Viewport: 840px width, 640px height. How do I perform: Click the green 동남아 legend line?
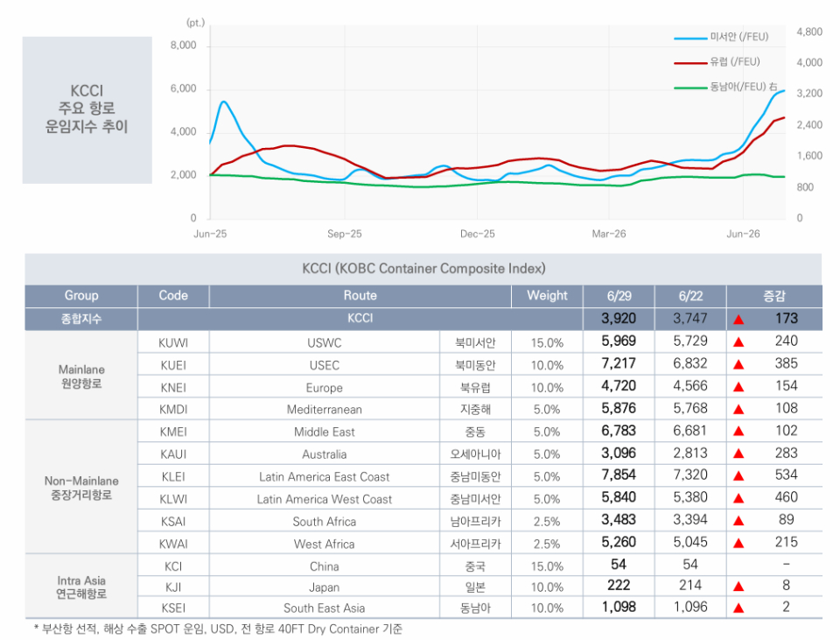[690, 88]
